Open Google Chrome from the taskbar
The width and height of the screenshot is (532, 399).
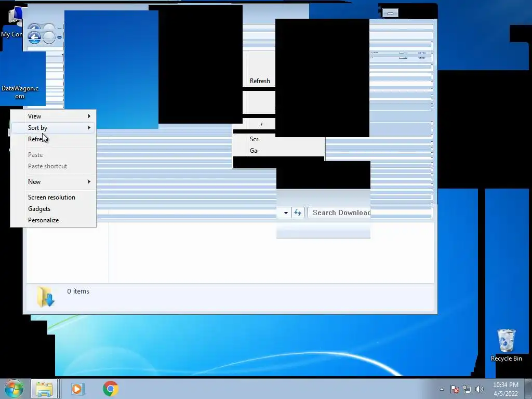coord(111,389)
